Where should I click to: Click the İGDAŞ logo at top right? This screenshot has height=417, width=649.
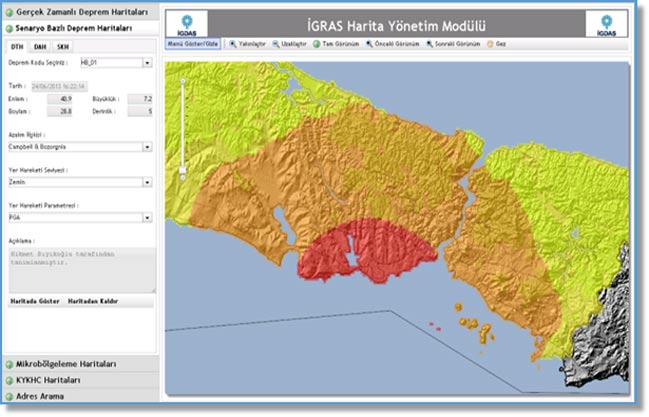tap(606, 22)
